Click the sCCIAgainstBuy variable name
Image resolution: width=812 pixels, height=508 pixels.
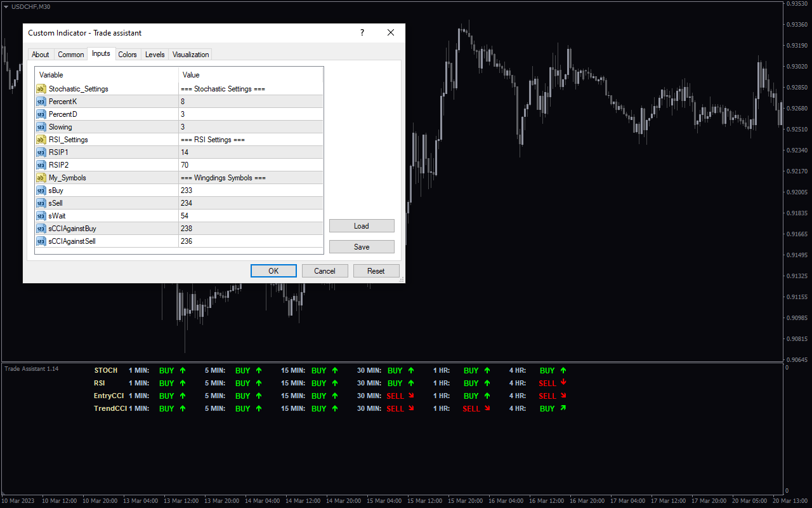[72, 229]
